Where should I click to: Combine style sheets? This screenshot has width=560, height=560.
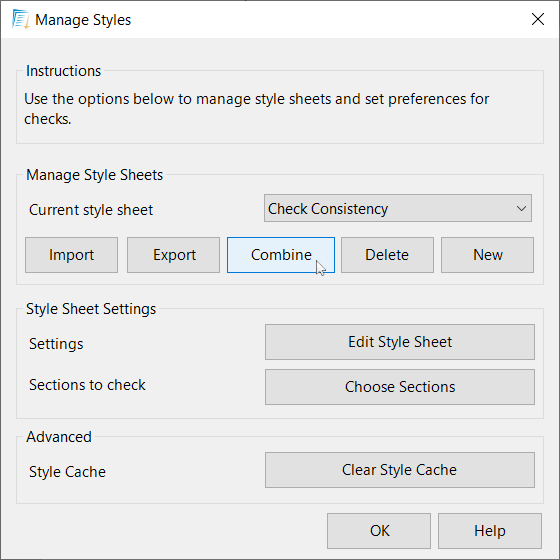pos(281,255)
